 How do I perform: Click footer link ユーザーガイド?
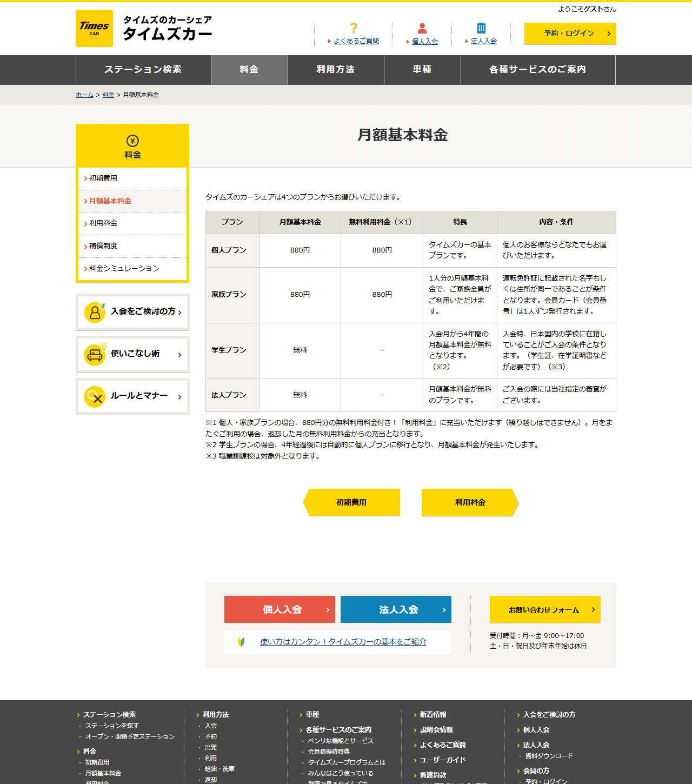443,760
